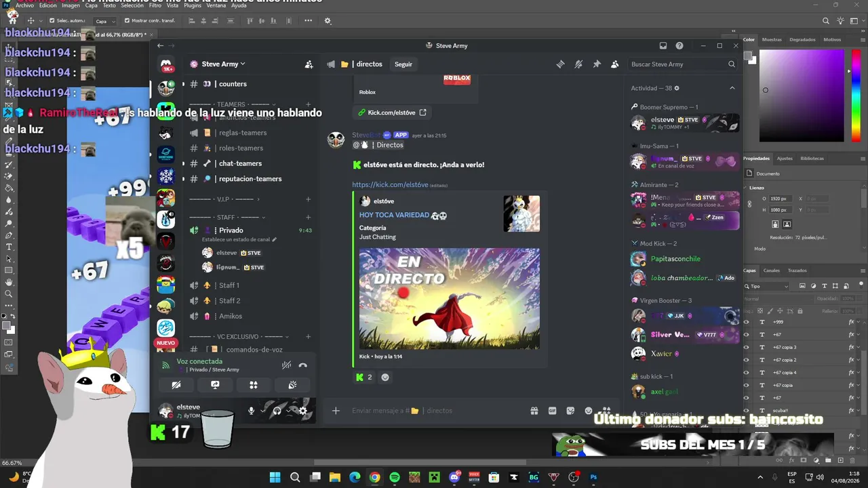Collapse the Actividad section in member list
This screenshot has width=868, height=488.
click(732, 88)
